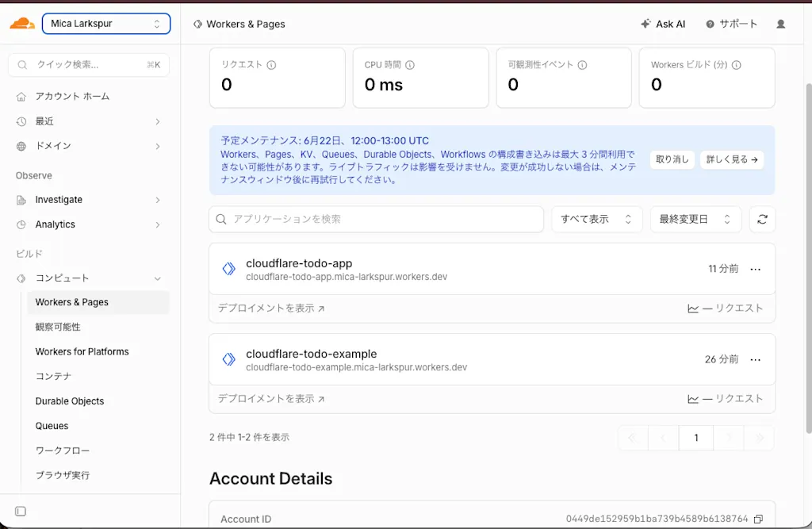Click the home icon beside アカウント ホーム
812x529 pixels.
[x=21, y=97]
